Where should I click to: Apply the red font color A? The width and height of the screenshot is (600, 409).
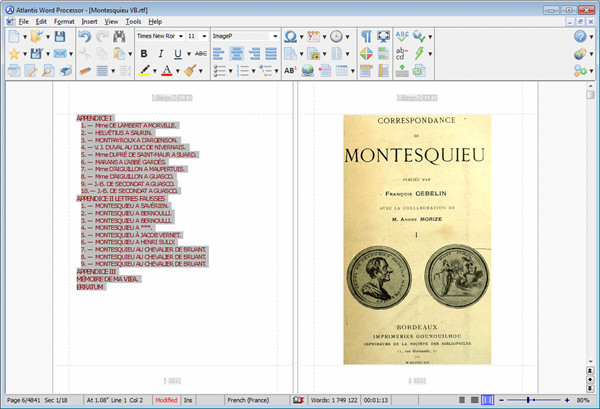pyautogui.click(x=166, y=70)
